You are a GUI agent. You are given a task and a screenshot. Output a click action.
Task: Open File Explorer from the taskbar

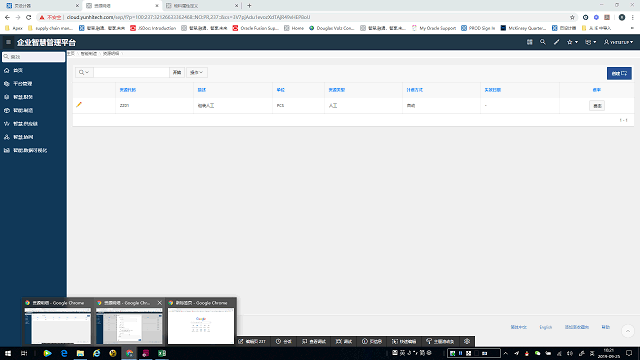(80, 353)
